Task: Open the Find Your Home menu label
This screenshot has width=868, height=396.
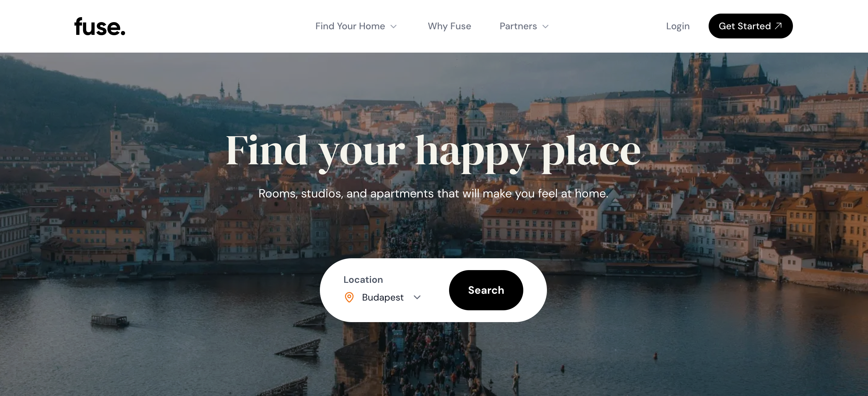Action: 350,26
